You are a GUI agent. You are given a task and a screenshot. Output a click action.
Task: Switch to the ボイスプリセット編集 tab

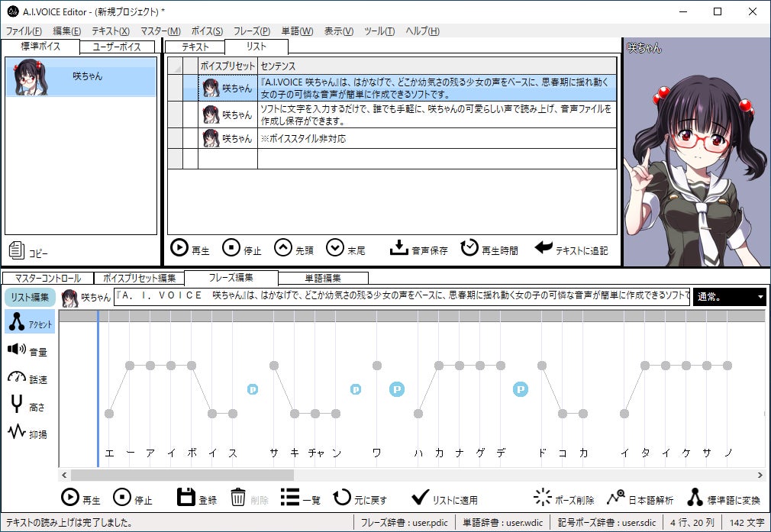[x=139, y=279]
